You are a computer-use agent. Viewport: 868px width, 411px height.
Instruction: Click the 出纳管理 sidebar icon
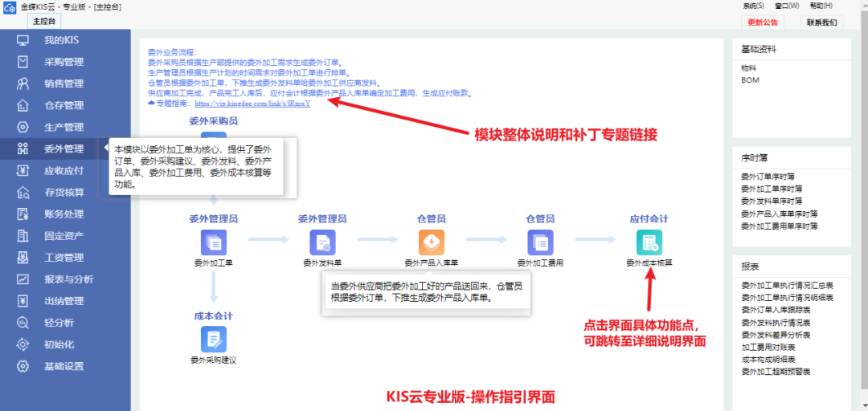[23, 301]
